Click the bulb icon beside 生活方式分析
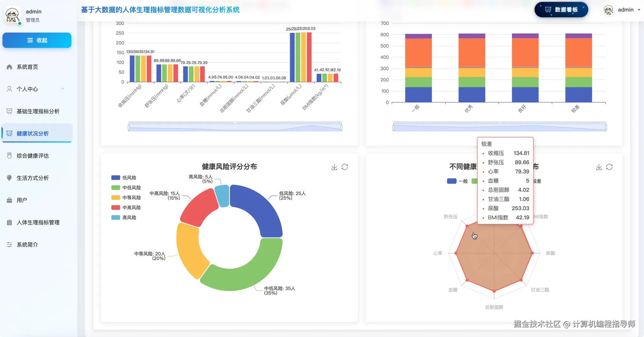Viewport: 644px width, 337px height. pyautogui.click(x=9, y=178)
